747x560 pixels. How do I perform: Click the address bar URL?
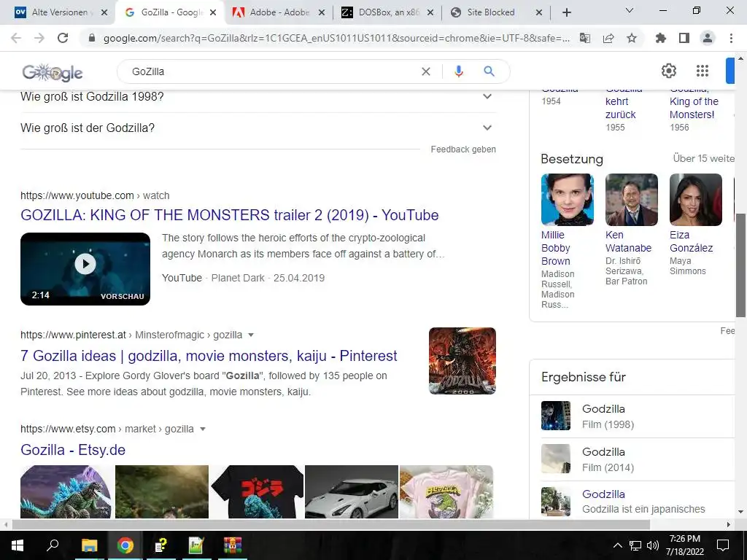coord(336,38)
